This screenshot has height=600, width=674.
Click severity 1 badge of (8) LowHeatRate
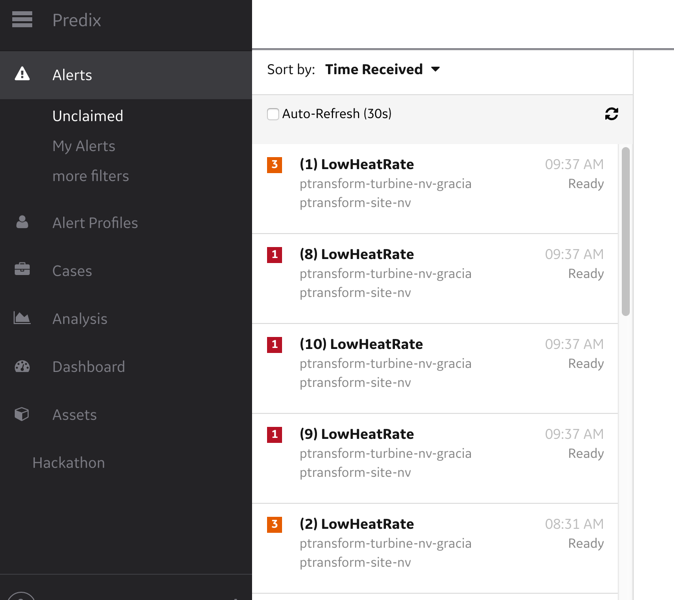click(275, 255)
